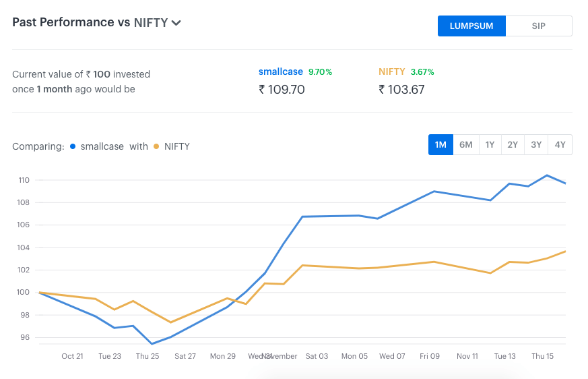Screen dimensions: 588x379
Task: Click the Thu 25 x-axis label
Action: pyautogui.click(x=148, y=356)
